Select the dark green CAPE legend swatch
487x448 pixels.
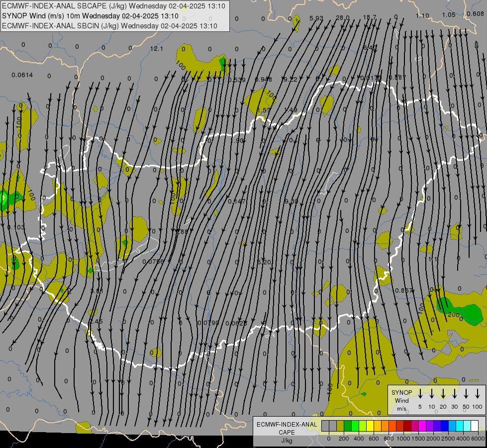pyautogui.click(x=348, y=426)
